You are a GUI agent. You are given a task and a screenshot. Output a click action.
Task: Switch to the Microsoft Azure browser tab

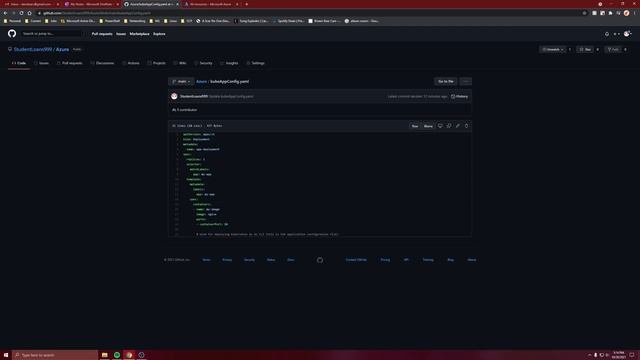point(211,4)
